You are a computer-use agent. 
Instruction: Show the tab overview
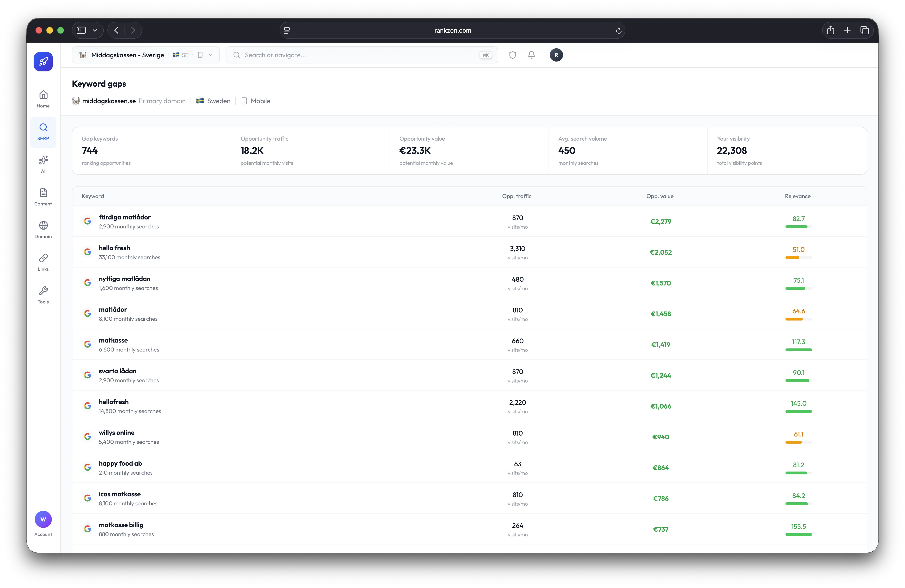click(x=864, y=31)
